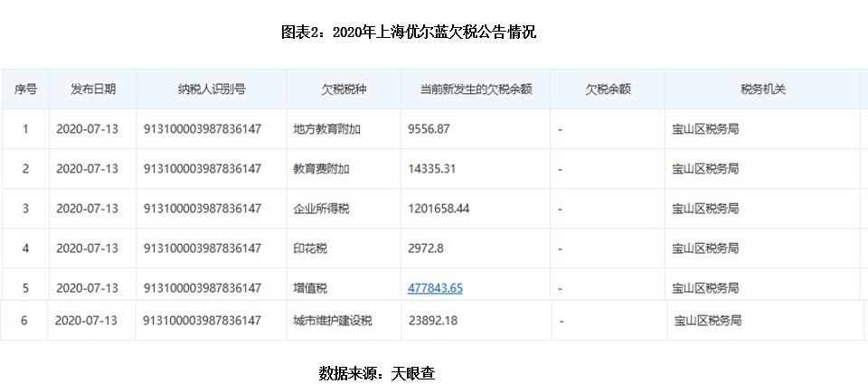Select the 企业所得税 tax type cell
This screenshot has height=384, width=868.
(321, 209)
